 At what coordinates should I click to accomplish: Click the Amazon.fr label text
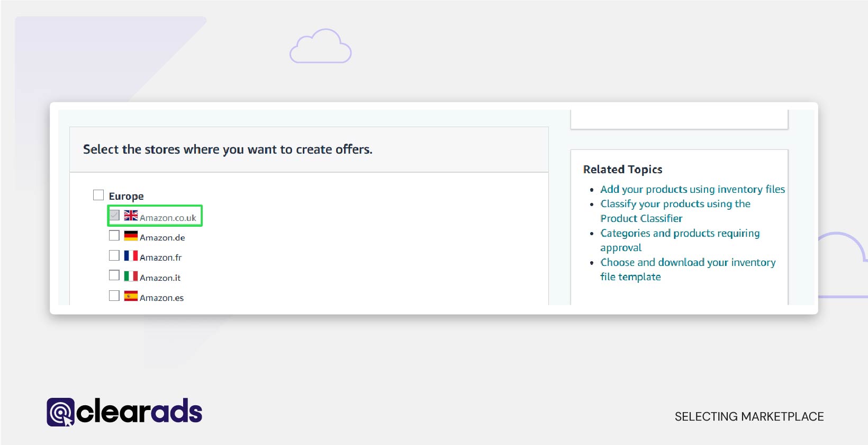pyautogui.click(x=161, y=258)
